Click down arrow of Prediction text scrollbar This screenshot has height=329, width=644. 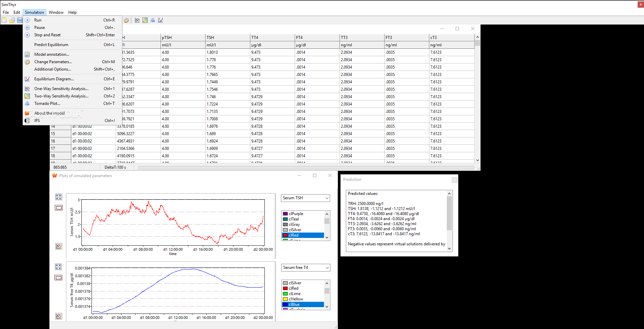[449, 249]
